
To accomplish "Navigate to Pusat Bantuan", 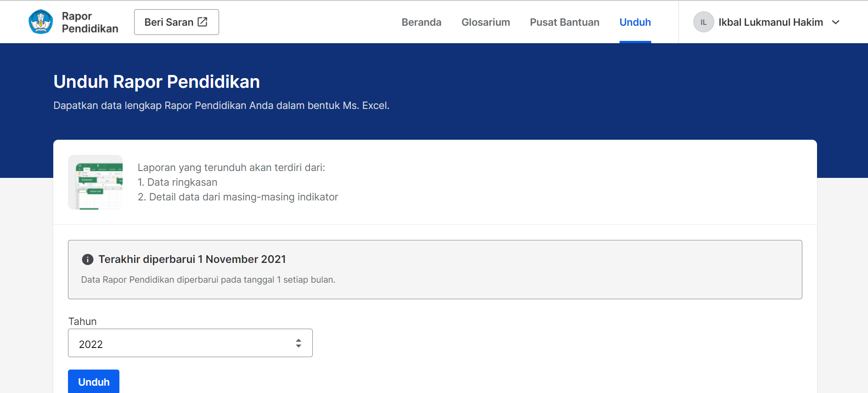I will (564, 22).
